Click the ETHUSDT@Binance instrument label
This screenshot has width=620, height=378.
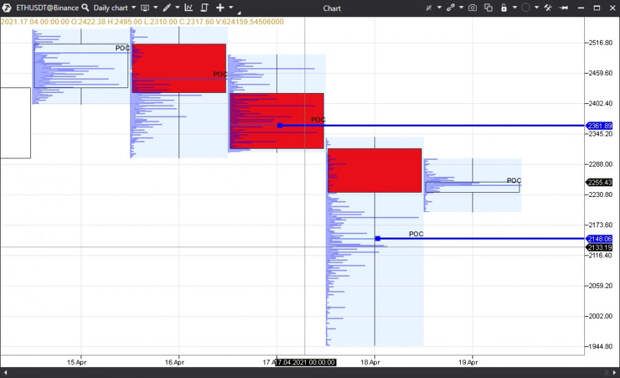point(47,8)
